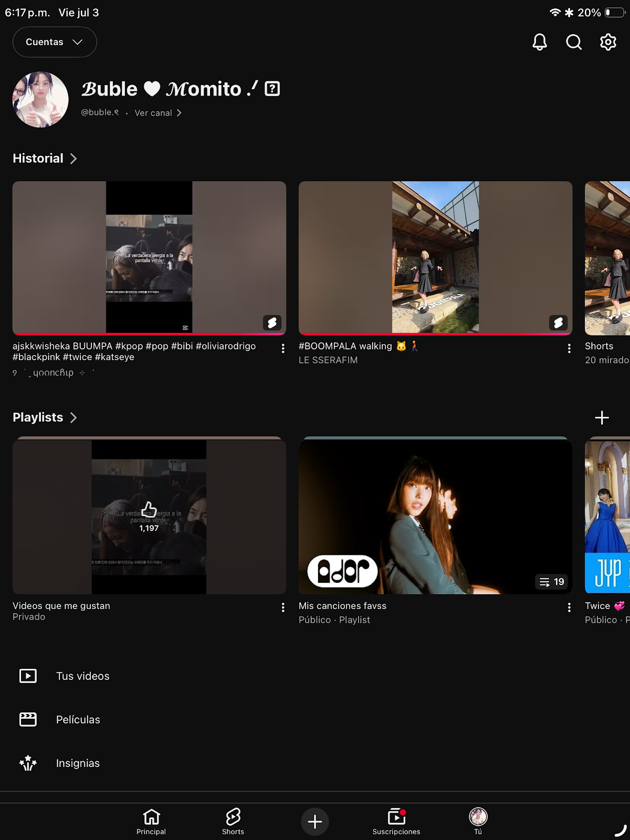
Task: Open options for Videos que me gustan
Action: tap(283, 607)
